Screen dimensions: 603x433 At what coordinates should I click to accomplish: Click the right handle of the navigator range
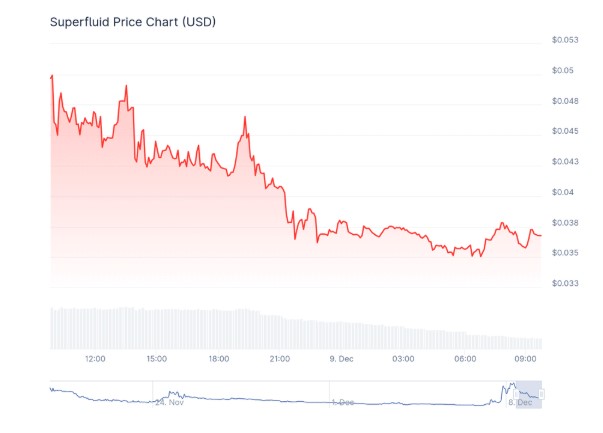[x=541, y=394]
